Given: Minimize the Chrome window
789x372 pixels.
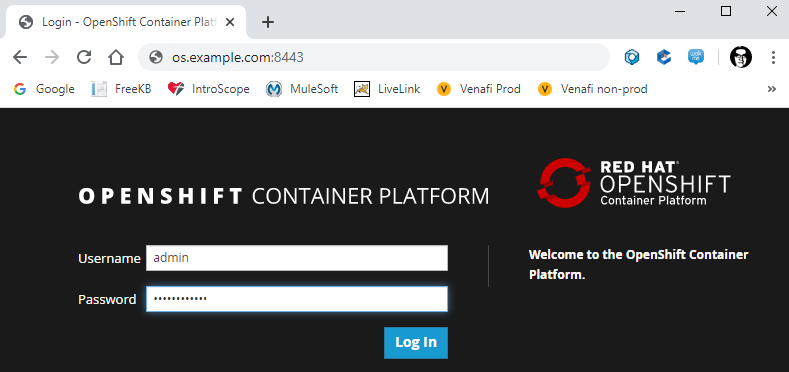Looking at the screenshot, I should [x=680, y=11].
